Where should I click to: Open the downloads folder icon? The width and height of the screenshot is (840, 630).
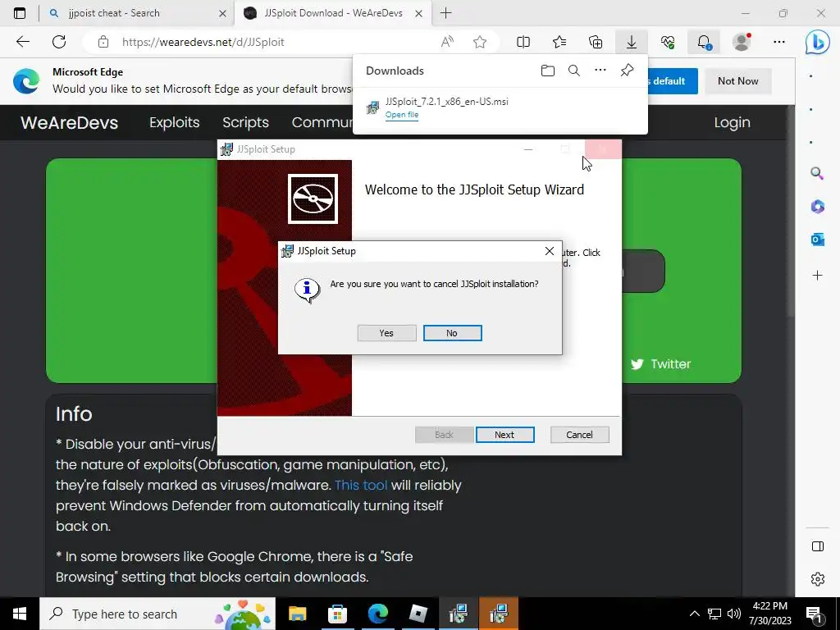[547, 71]
